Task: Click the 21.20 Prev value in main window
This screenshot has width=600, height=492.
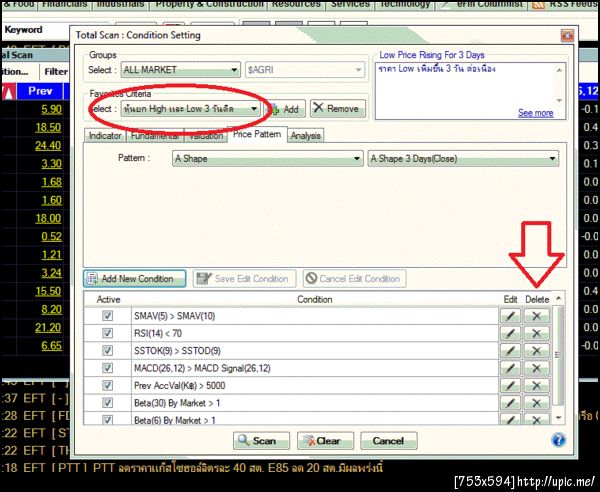Action: [x=48, y=327]
